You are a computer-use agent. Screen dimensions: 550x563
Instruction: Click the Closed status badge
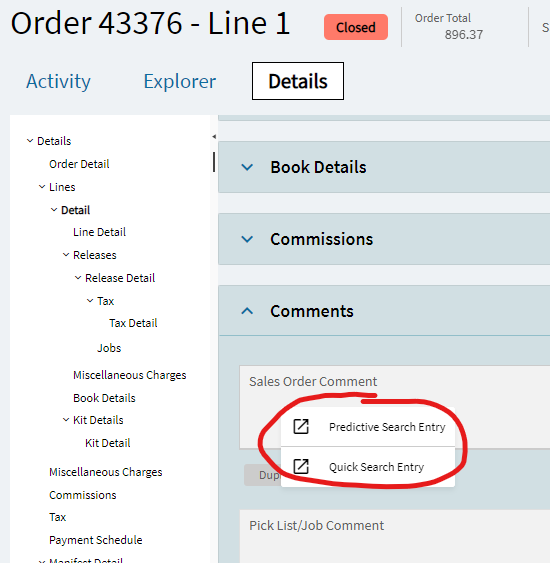356,27
